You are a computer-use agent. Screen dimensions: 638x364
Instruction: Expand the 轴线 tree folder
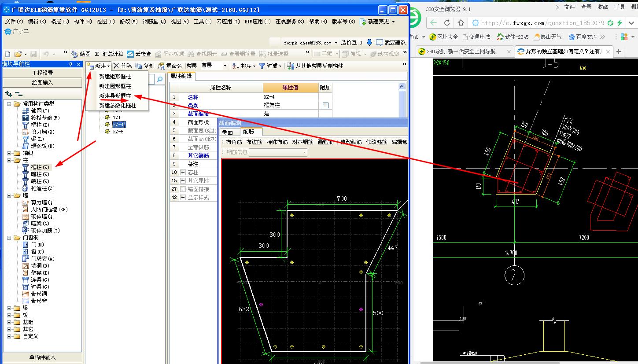(x=9, y=153)
